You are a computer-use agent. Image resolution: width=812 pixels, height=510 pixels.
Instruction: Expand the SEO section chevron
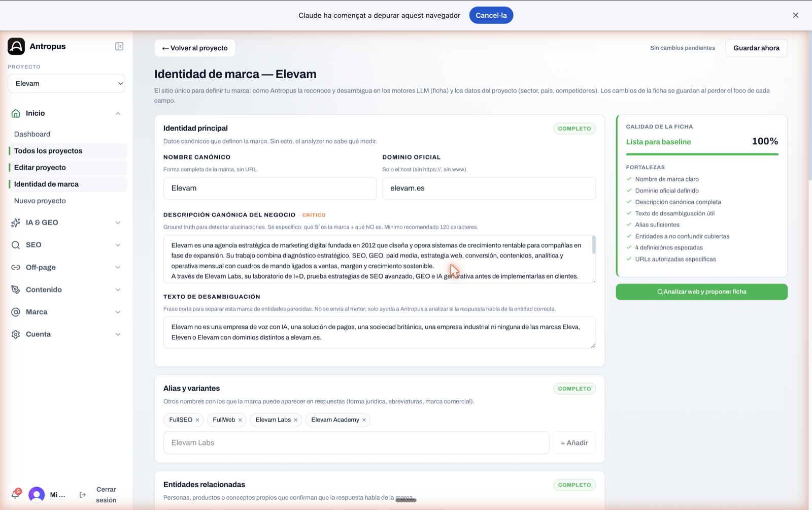pyautogui.click(x=118, y=245)
